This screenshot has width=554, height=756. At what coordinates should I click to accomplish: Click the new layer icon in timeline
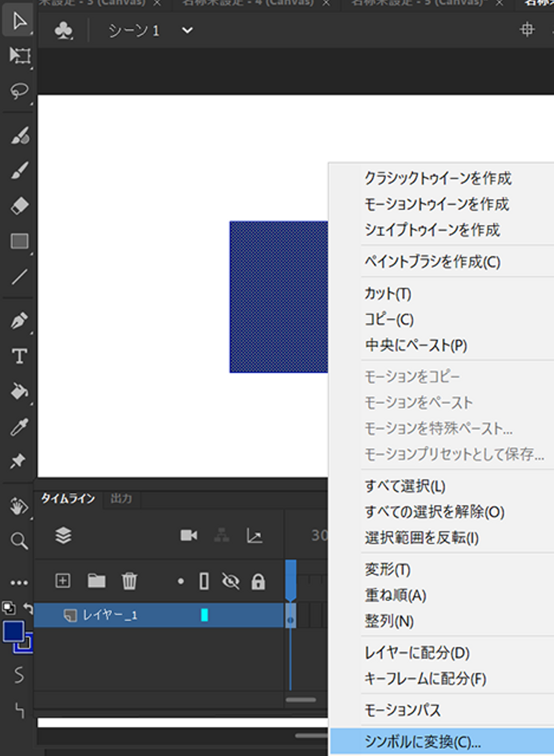63,581
